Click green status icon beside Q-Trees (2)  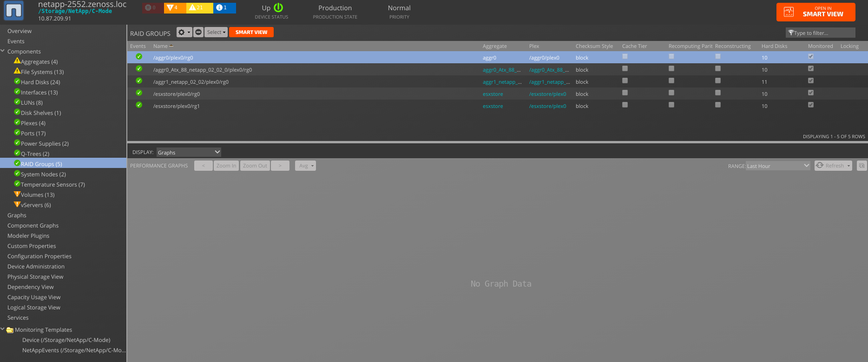point(17,153)
